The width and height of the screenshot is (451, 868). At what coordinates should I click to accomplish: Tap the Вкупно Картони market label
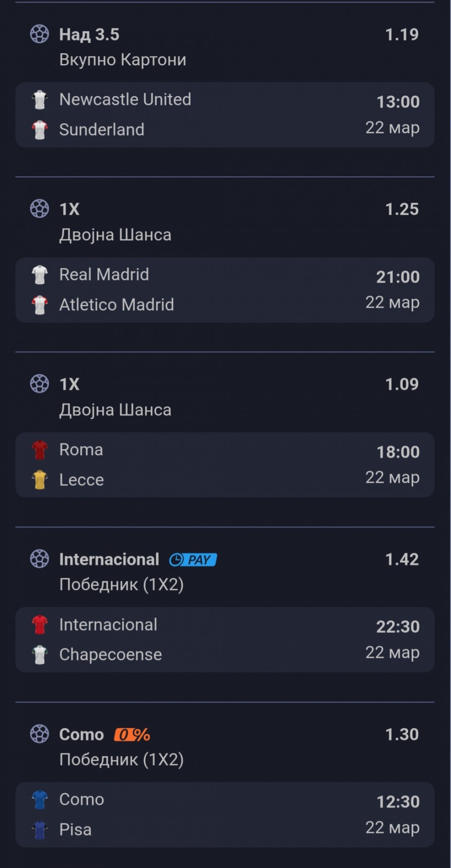123,60
